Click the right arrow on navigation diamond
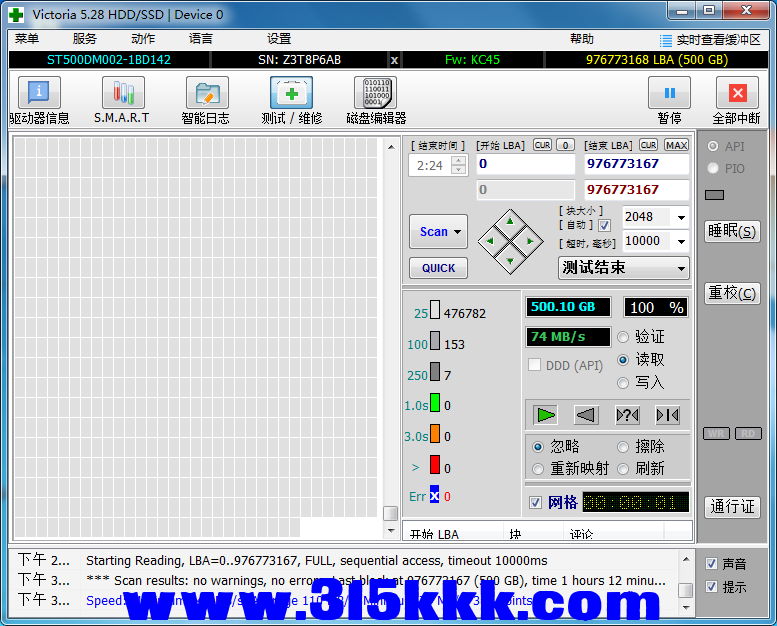Image resolution: width=777 pixels, height=626 pixels. [531, 241]
